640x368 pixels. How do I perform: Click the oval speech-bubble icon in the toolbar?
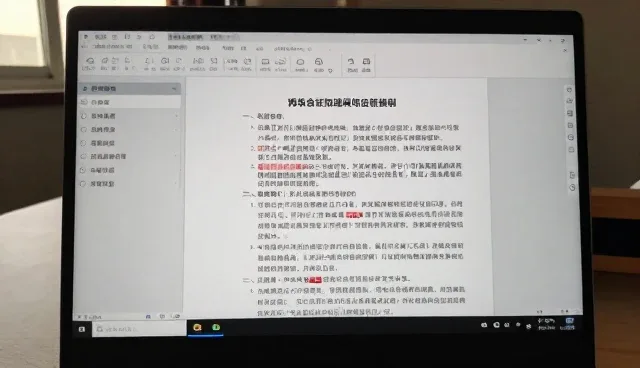tap(300, 62)
